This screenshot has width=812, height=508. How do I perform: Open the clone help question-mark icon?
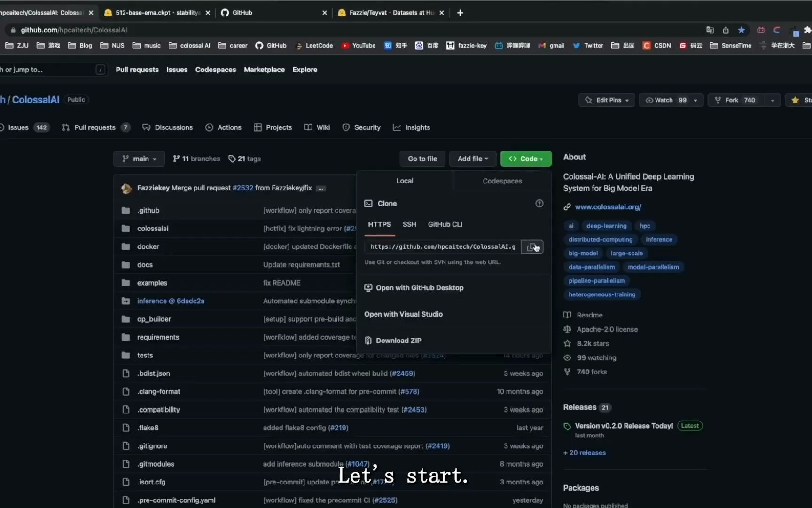coord(539,204)
